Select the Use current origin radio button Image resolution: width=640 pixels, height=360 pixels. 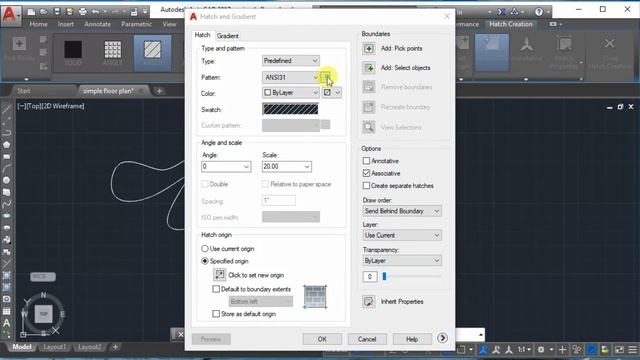205,249
